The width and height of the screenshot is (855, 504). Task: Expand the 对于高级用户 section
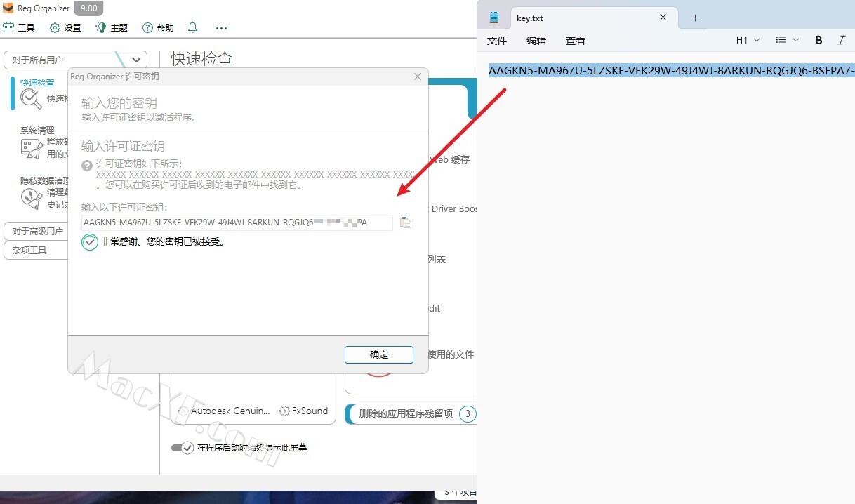37,231
